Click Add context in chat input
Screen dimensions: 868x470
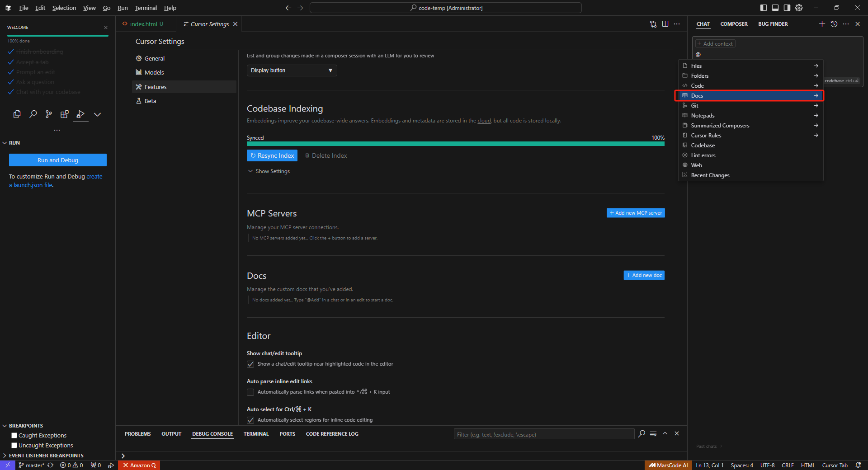point(715,44)
